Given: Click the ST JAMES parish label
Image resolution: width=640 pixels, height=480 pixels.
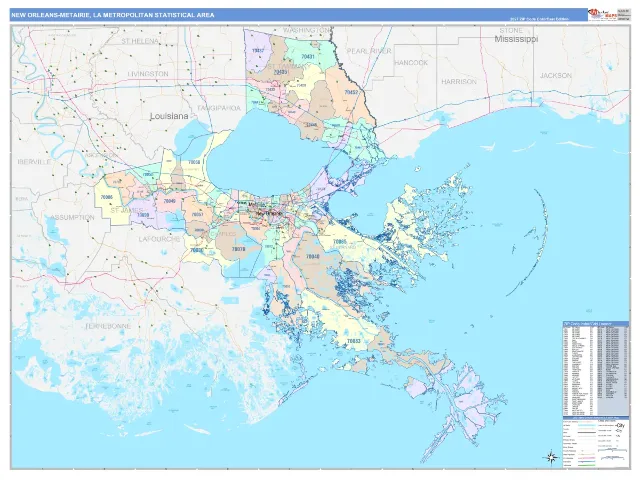Looking at the screenshot, I should [127, 210].
